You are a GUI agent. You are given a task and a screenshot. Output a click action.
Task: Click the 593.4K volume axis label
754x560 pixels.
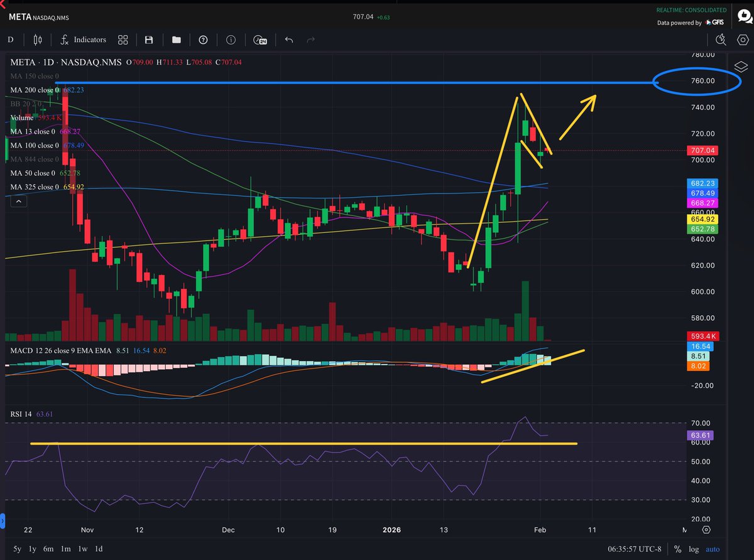[702, 337]
